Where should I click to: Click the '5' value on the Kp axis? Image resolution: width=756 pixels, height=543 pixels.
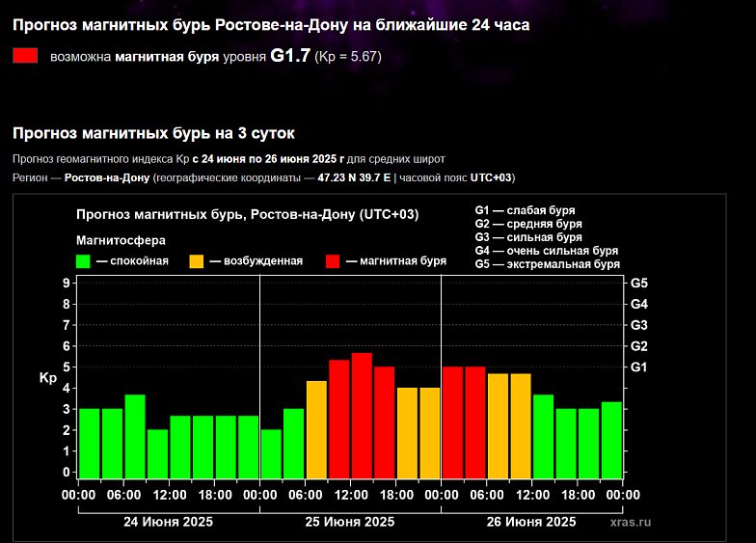point(67,367)
